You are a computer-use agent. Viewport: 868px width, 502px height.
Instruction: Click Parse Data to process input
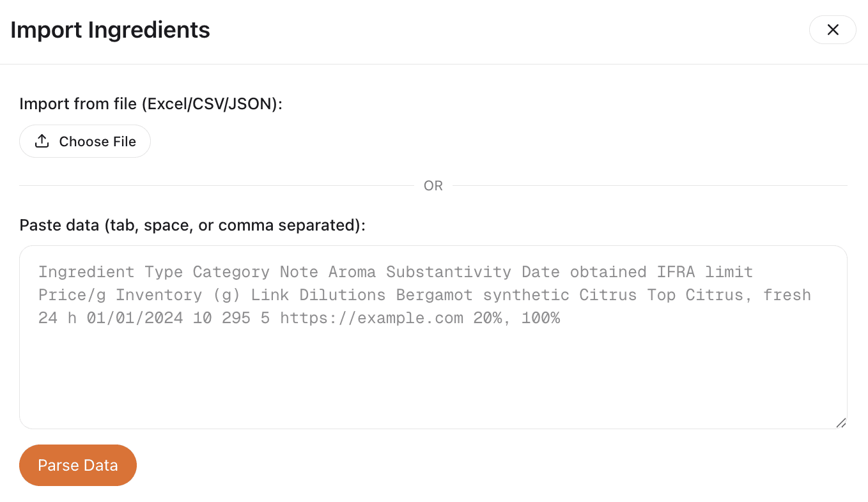(x=78, y=465)
